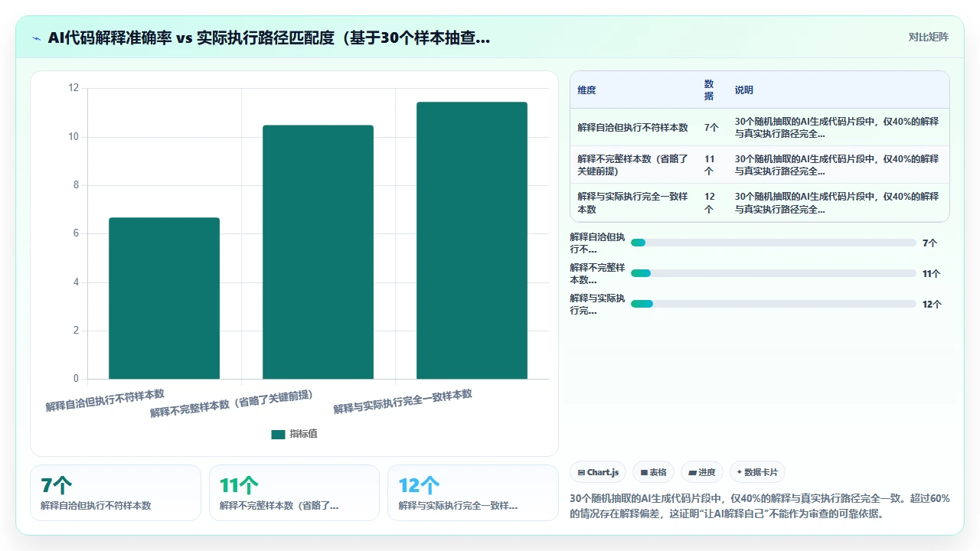
Task: Click the 11个 value beside the progress bar
Action: pos(932,273)
